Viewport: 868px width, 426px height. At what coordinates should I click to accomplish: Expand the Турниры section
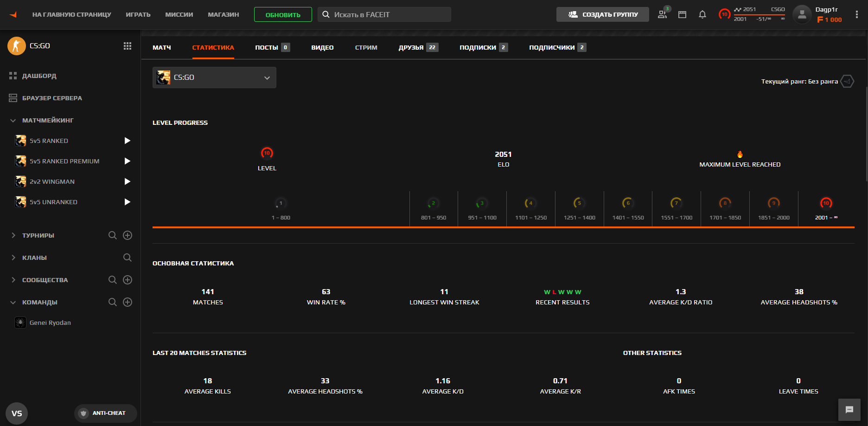(13, 235)
